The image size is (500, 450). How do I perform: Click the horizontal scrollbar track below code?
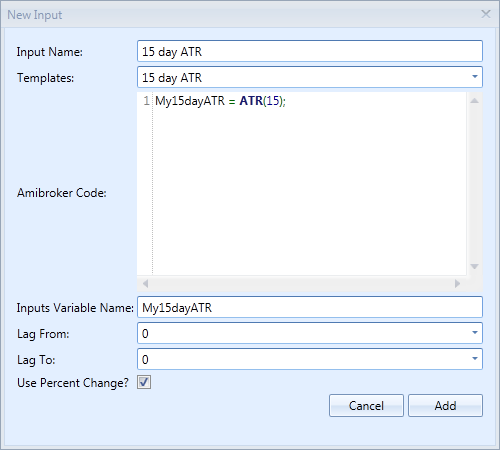[x=301, y=283]
